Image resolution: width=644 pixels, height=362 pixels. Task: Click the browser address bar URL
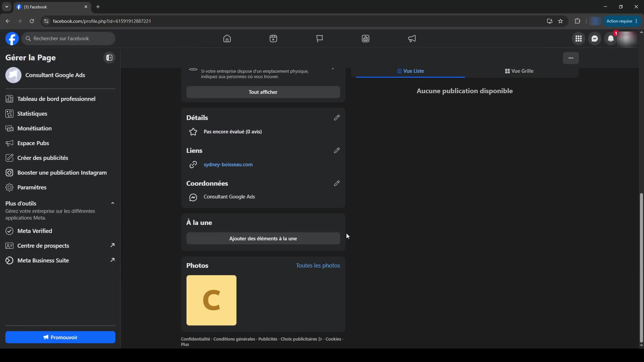102,21
